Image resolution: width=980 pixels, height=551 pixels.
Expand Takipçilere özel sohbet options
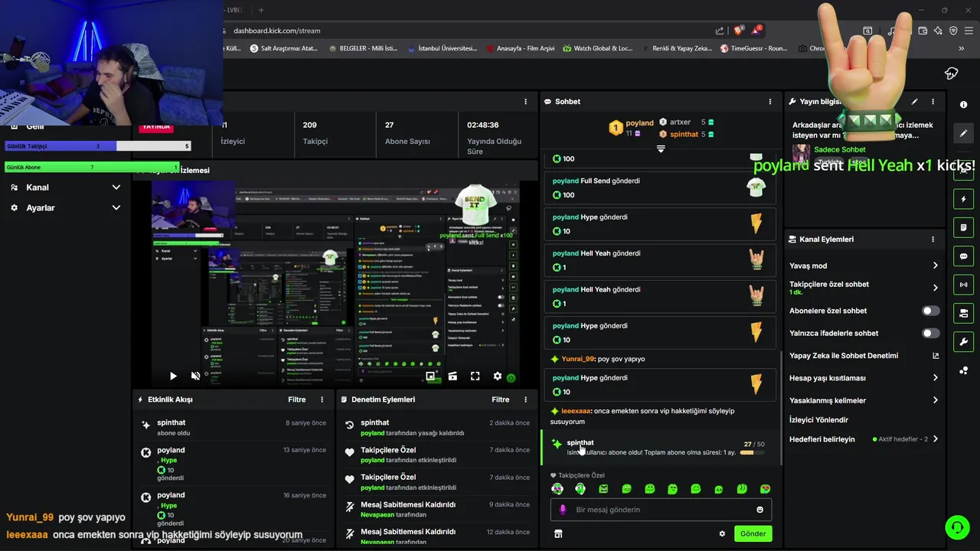[x=935, y=288]
